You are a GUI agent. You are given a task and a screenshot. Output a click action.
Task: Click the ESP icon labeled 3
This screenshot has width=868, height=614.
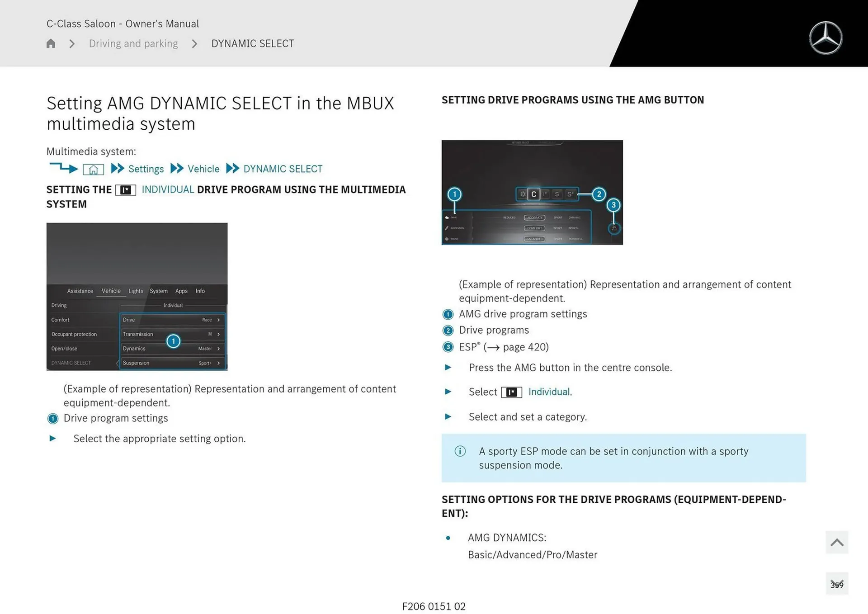[x=614, y=229]
